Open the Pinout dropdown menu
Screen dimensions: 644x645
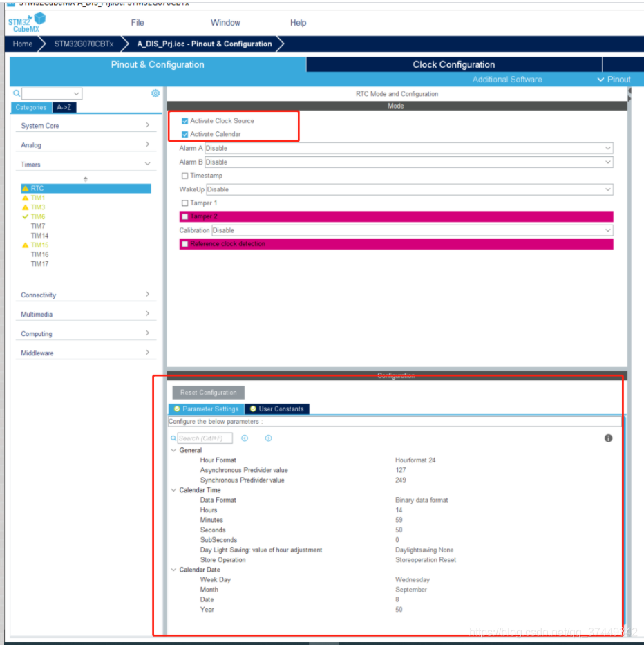coord(614,80)
